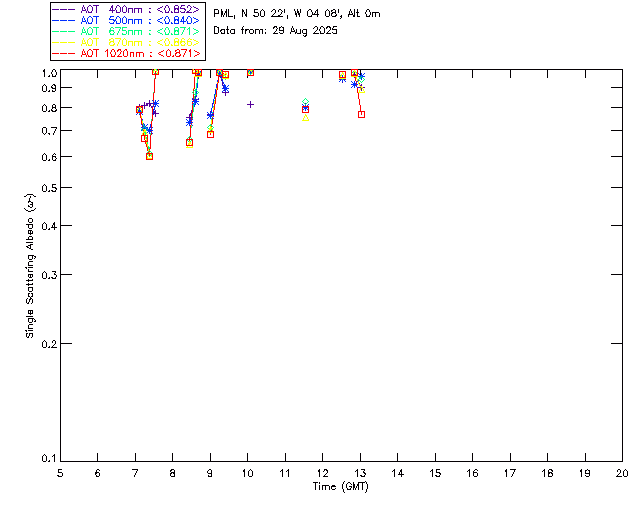This screenshot has height=512, width=640.
Task: Click the lowest red square marker at 0.6
Action: point(149,156)
